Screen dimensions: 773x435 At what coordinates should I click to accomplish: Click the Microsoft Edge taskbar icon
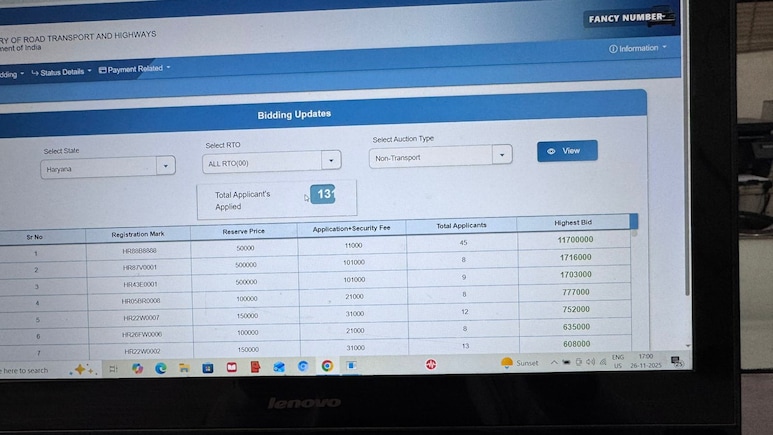(x=161, y=368)
